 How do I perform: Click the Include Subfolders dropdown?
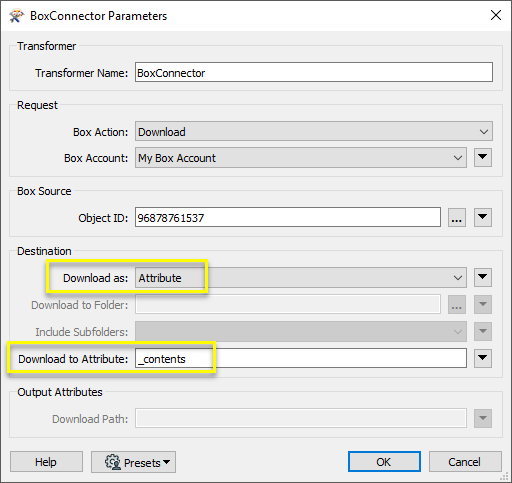(x=301, y=331)
